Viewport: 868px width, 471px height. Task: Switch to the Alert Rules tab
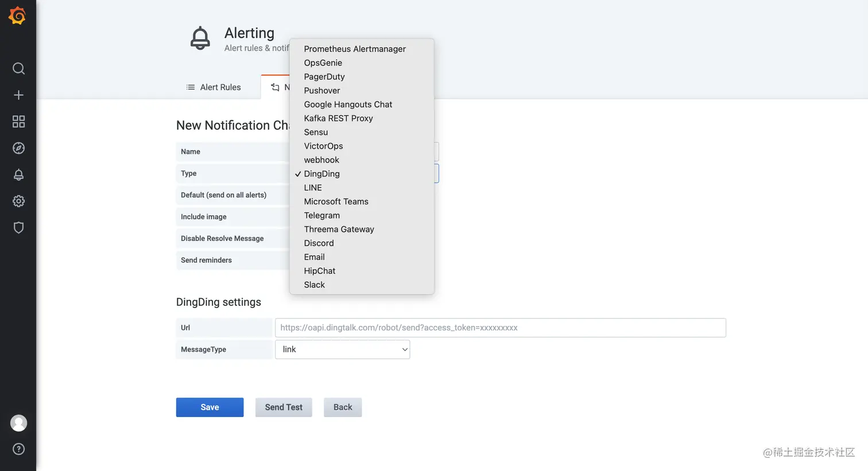click(214, 87)
